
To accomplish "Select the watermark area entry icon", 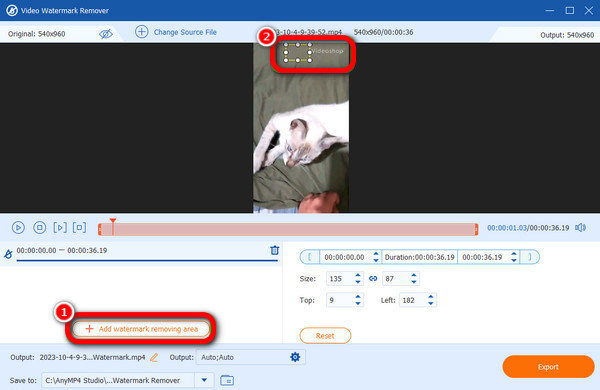I will [8, 253].
